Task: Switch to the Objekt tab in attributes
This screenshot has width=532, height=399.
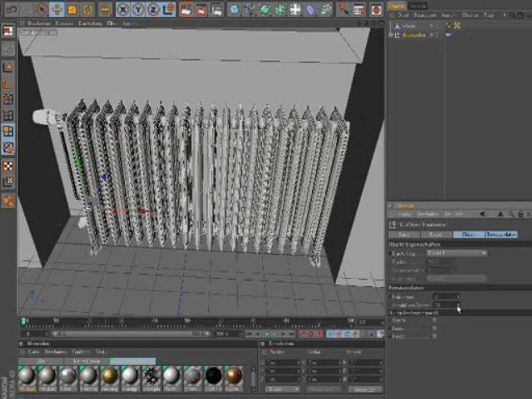Action: coord(468,234)
